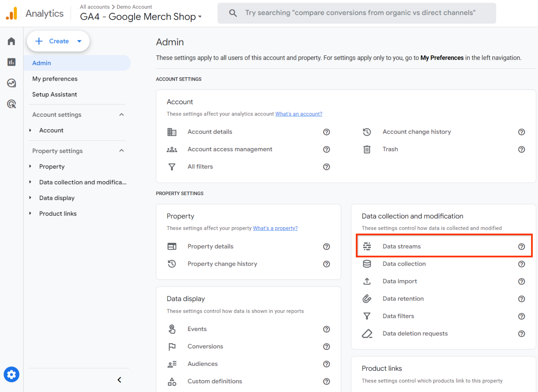The height and width of the screenshot is (392, 538).
Task: Open help for All filters
Action: point(327,167)
